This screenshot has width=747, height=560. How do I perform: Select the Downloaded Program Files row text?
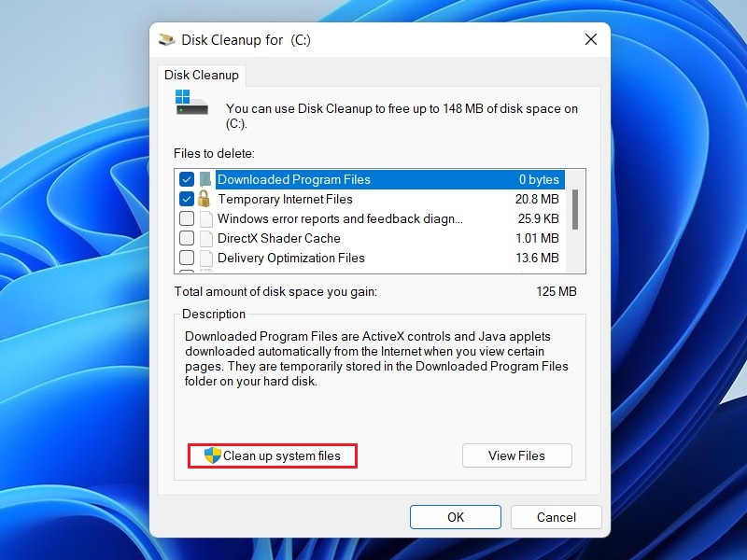tap(294, 179)
